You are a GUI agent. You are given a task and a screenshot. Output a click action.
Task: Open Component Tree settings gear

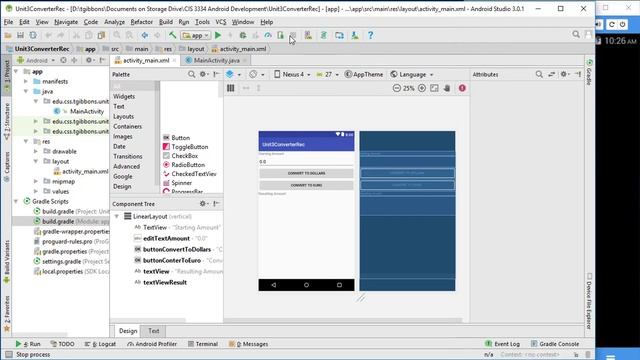[x=203, y=204]
